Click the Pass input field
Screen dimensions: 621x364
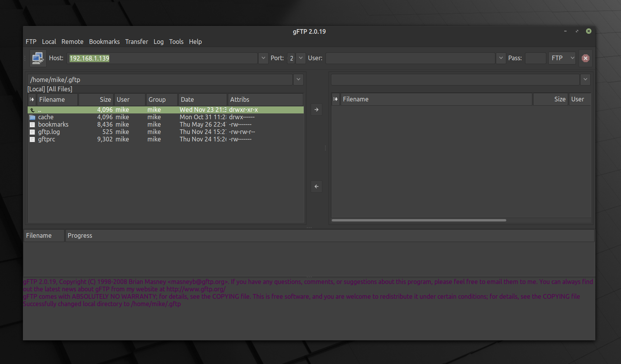pos(535,58)
